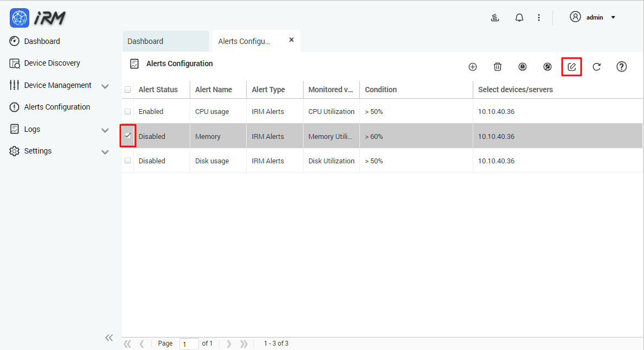Click the Disable alert icon
Image resolution: width=644 pixels, height=350 pixels.
coord(547,66)
